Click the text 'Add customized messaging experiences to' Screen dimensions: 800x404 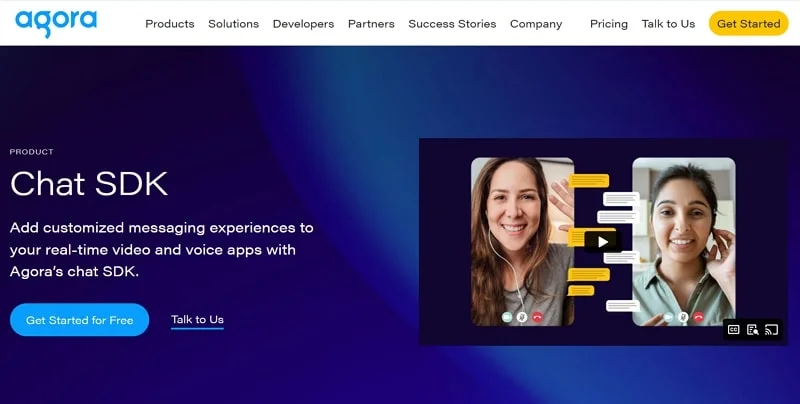[162, 228]
